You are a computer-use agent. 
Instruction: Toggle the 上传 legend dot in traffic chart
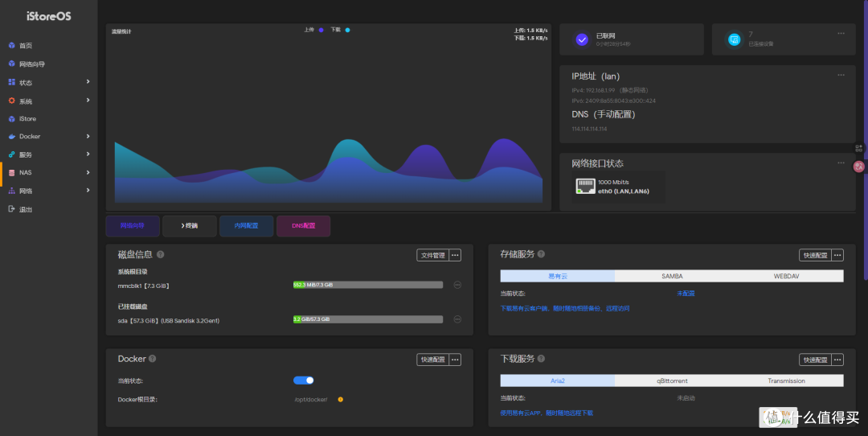(321, 30)
